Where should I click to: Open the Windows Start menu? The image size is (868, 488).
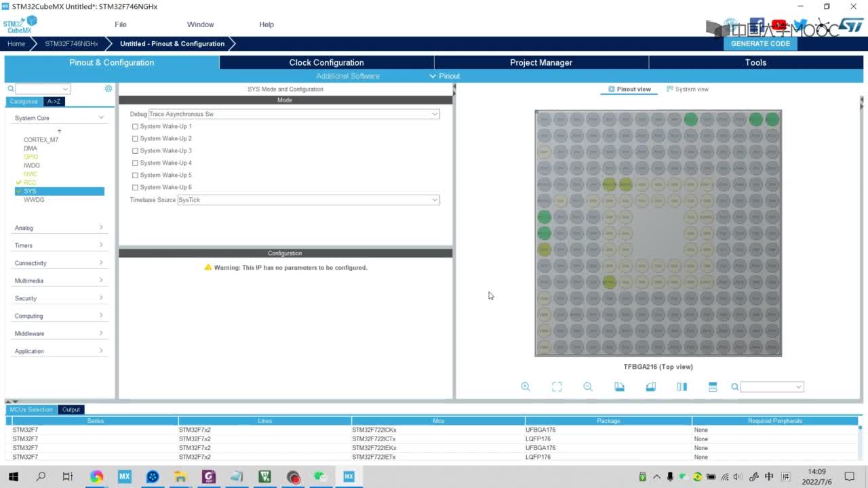click(x=13, y=476)
